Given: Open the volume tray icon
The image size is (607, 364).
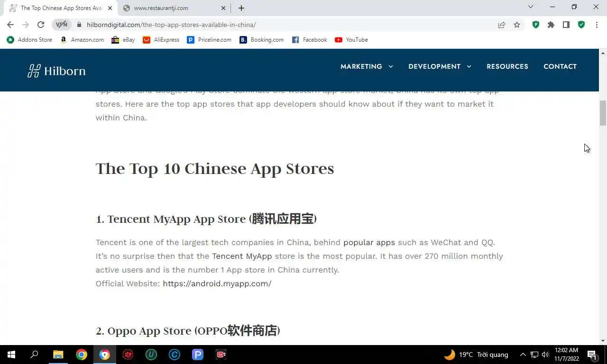Looking at the screenshot, I should click(545, 355).
